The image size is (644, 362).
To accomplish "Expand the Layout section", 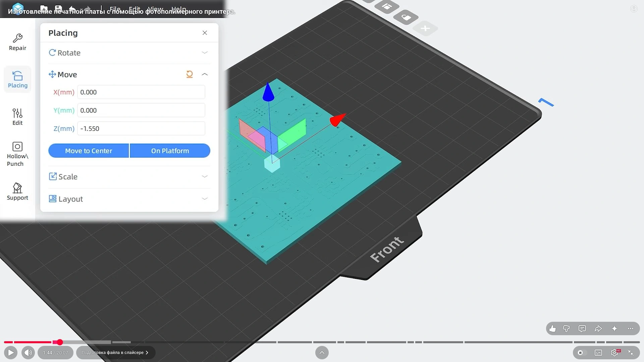I will point(129,199).
